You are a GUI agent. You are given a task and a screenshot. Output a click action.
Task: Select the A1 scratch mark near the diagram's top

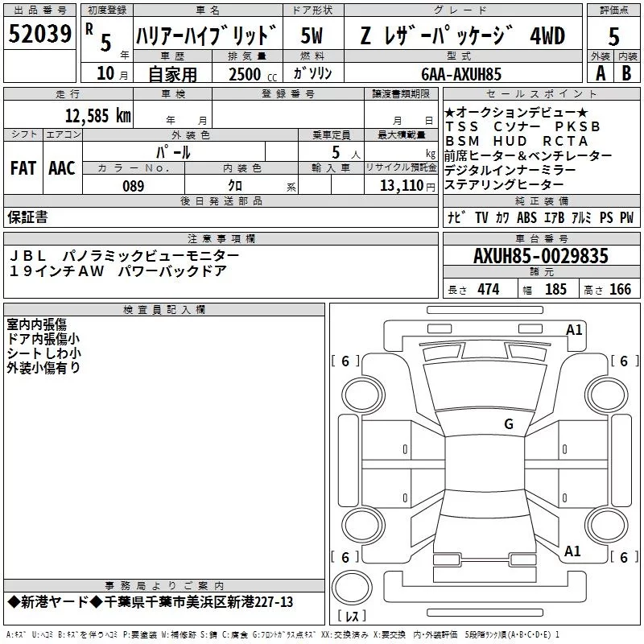pos(574,330)
